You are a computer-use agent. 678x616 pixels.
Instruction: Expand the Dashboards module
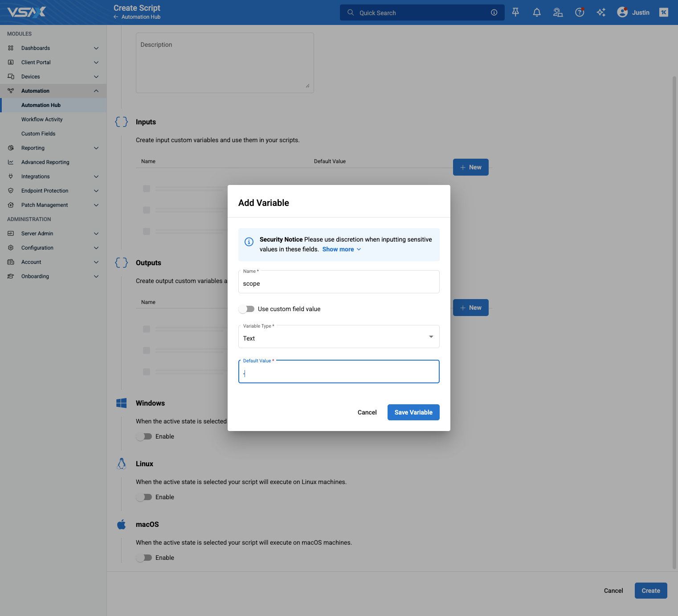pos(53,48)
